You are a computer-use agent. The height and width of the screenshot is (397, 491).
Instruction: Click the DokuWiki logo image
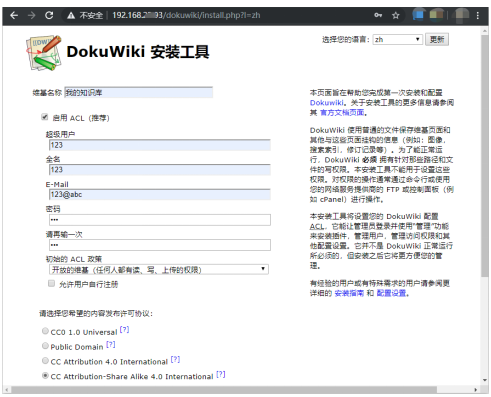tap(44, 53)
